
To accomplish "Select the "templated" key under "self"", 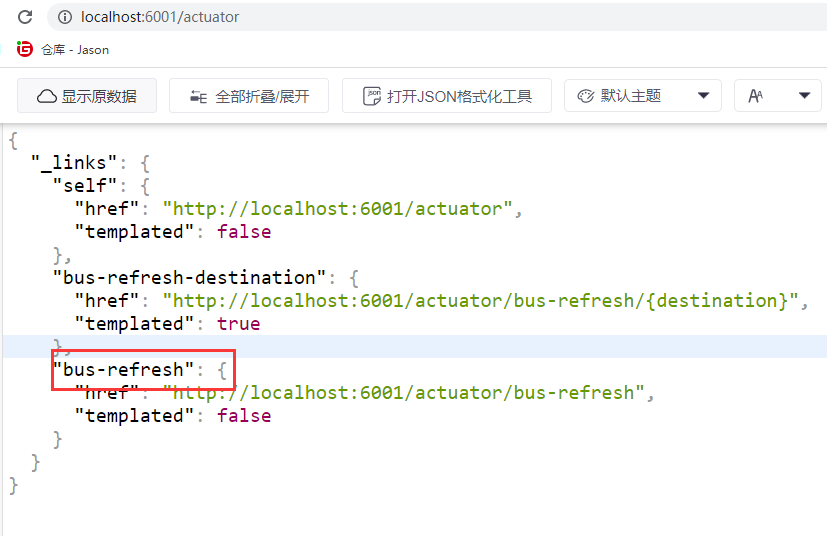I will [x=134, y=232].
